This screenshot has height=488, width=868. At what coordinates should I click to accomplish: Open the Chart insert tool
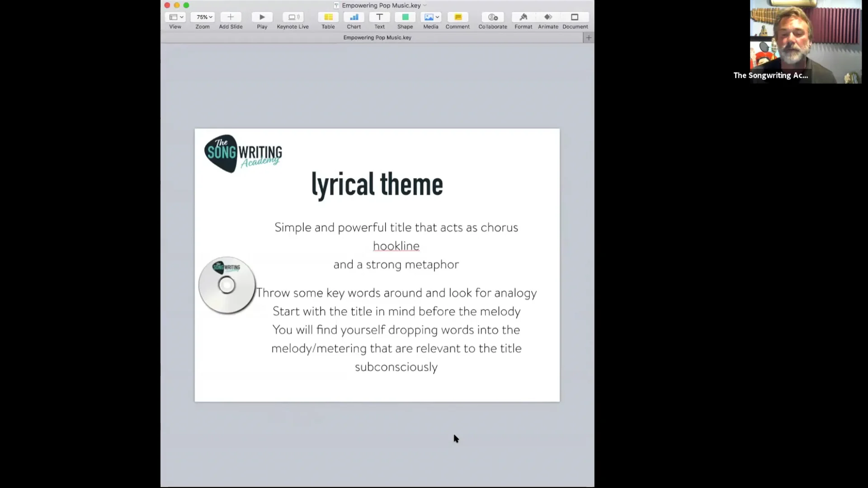[x=354, y=17]
